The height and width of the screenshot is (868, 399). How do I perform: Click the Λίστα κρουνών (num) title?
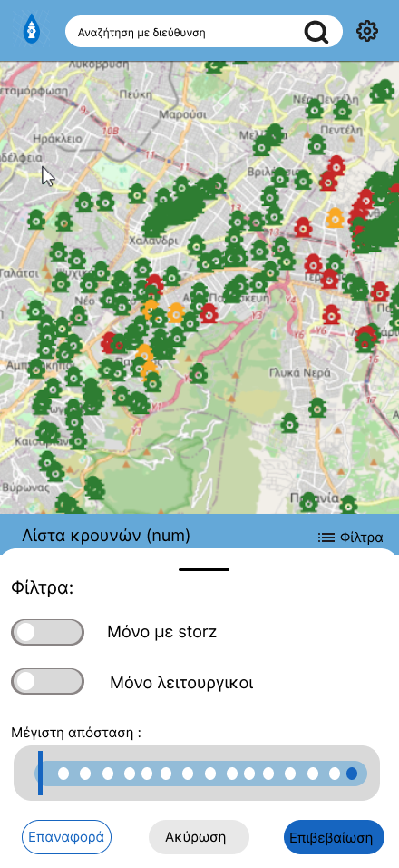pyautogui.click(x=106, y=536)
